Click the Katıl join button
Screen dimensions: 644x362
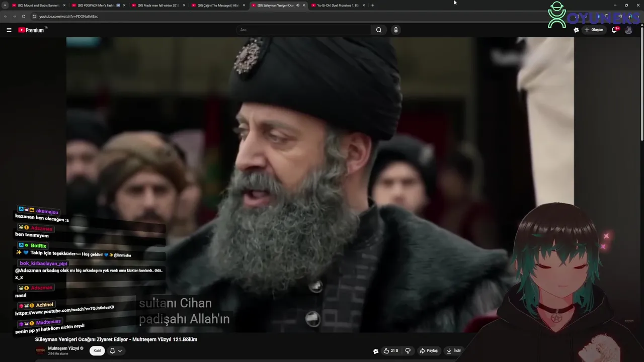tap(97, 350)
